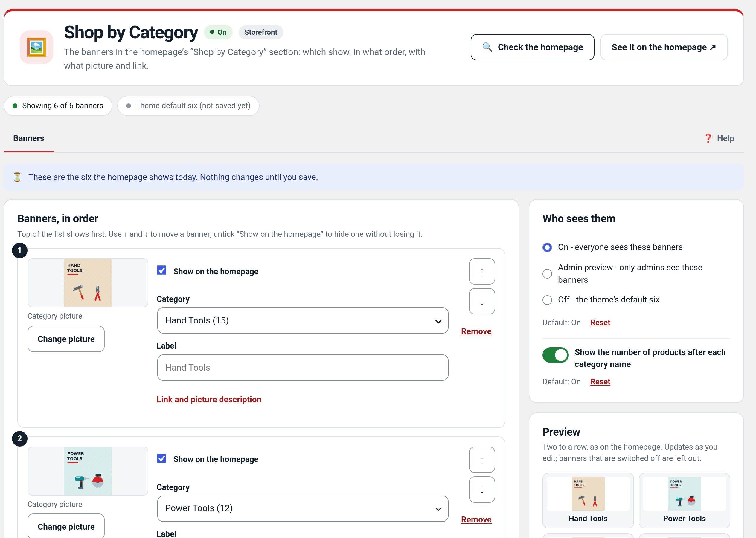The height and width of the screenshot is (538, 756).
Task: Click the red question mark Help icon
Action: [708, 138]
